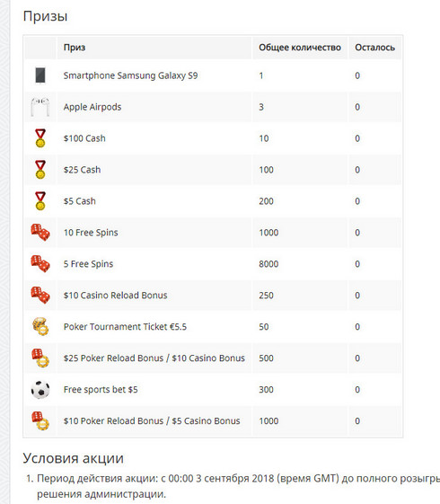Click the Условия акции heading
The image size is (440, 504).
[74, 458]
